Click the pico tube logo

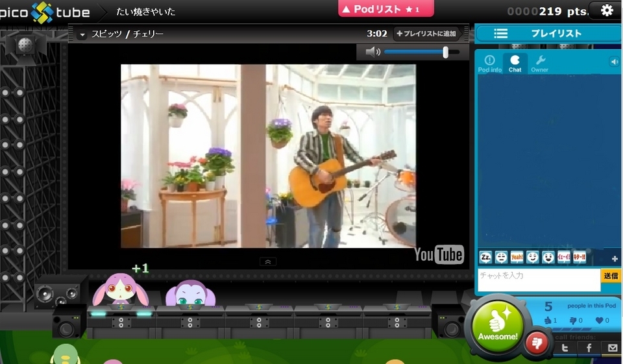coord(45,12)
